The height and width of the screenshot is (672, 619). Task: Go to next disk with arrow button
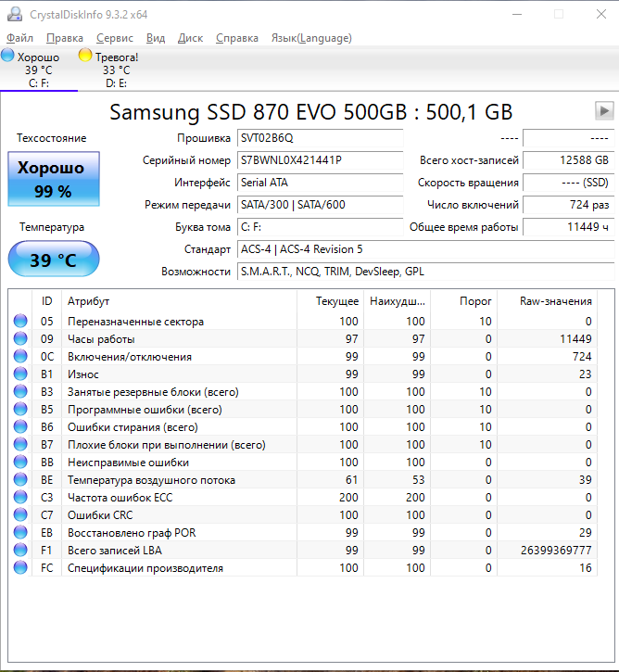(x=604, y=111)
